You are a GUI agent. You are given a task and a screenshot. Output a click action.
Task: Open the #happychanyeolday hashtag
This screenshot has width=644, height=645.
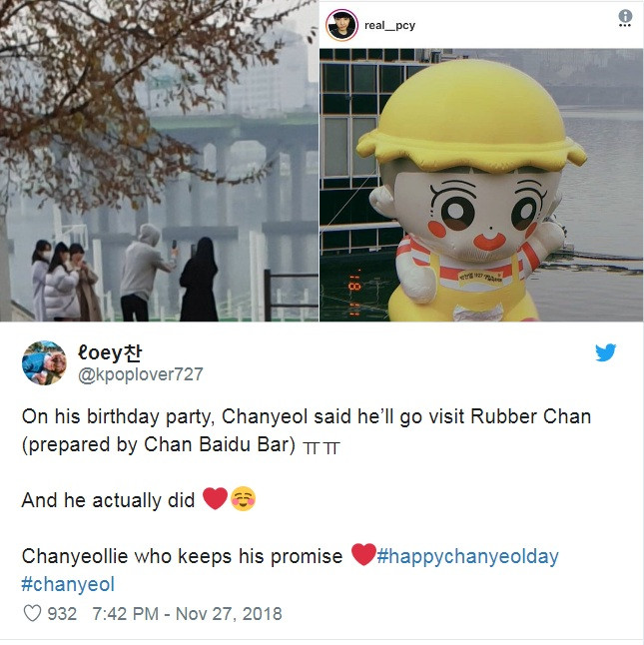pyautogui.click(x=467, y=556)
